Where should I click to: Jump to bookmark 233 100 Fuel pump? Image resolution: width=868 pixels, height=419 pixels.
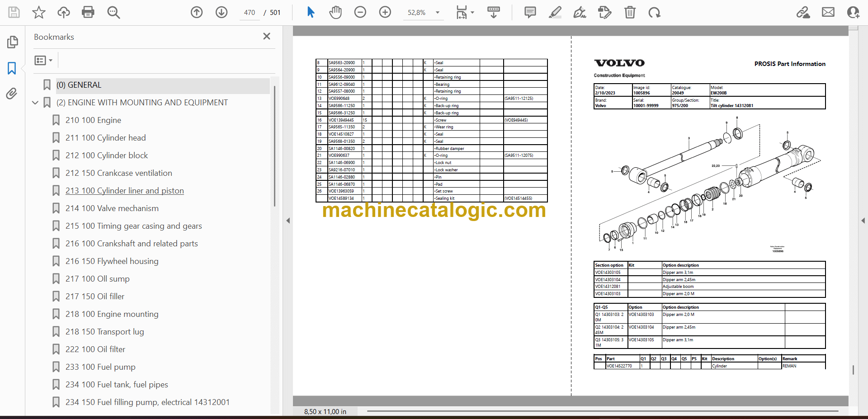point(100,367)
